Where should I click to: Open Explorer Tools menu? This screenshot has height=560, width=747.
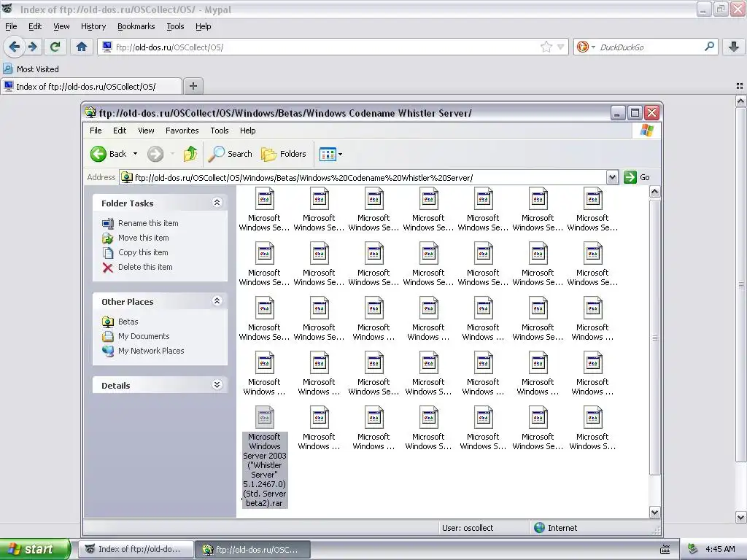pos(220,131)
